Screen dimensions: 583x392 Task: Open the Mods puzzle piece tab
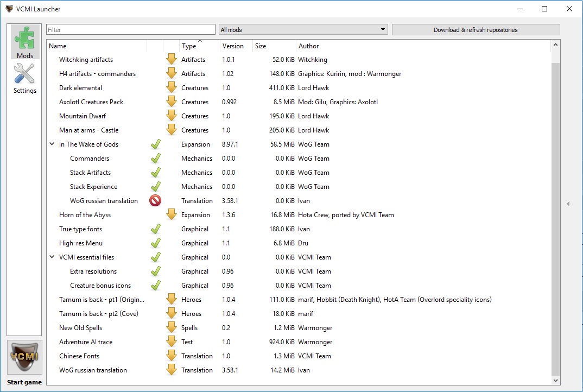pyautogui.click(x=25, y=42)
